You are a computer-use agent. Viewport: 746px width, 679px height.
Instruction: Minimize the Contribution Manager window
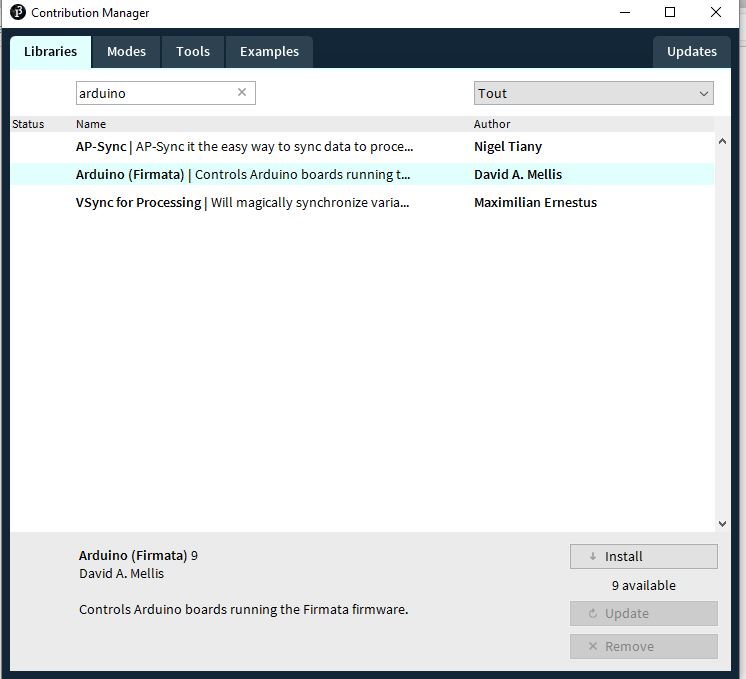[x=625, y=12]
